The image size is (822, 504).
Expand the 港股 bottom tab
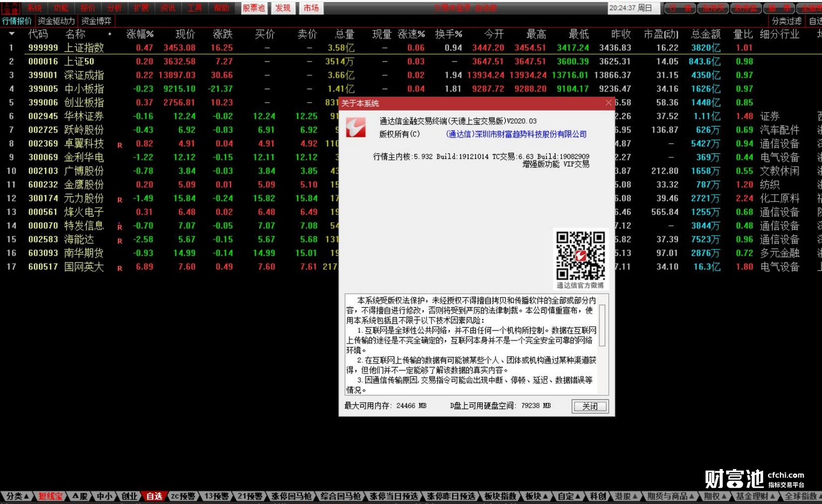pos(626,496)
